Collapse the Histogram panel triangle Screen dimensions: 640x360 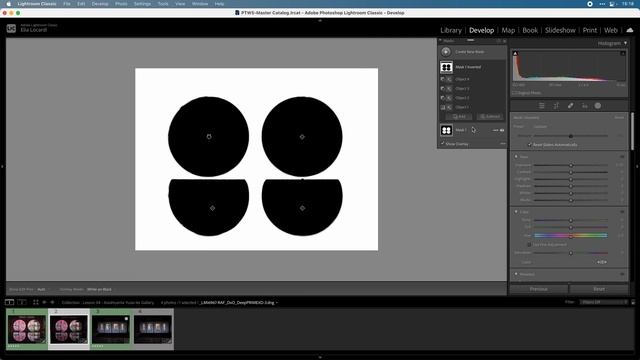[x=625, y=43]
